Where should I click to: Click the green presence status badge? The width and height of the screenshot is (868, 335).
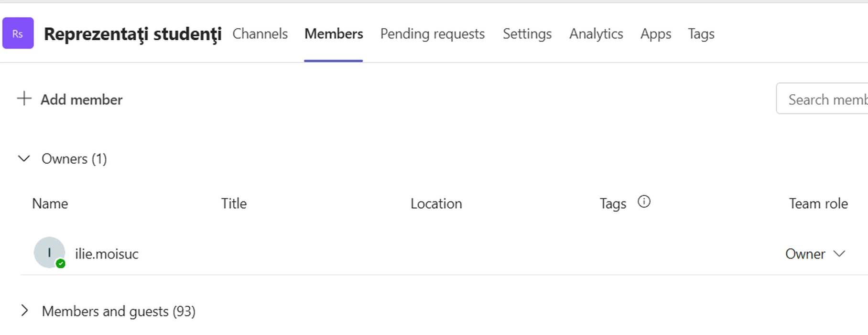tap(61, 264)
